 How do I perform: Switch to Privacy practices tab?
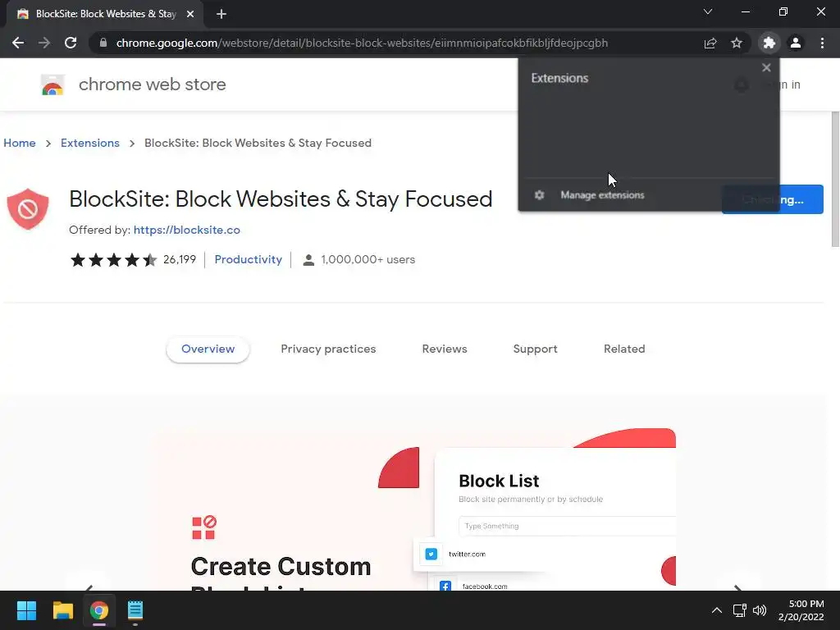tap(328, 349)
